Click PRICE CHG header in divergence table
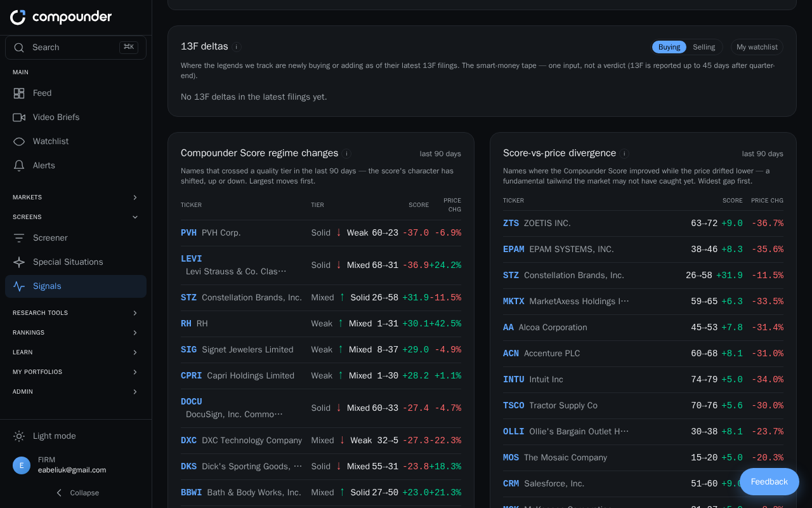This screenshot has width=812, height=508. (767, 201)
